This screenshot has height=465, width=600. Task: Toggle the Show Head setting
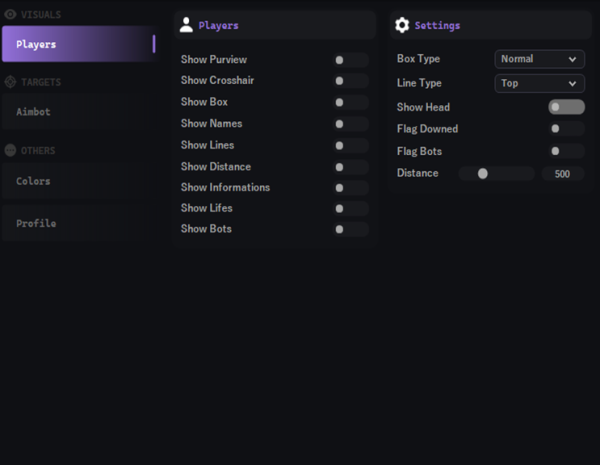(x=566, y=107)
